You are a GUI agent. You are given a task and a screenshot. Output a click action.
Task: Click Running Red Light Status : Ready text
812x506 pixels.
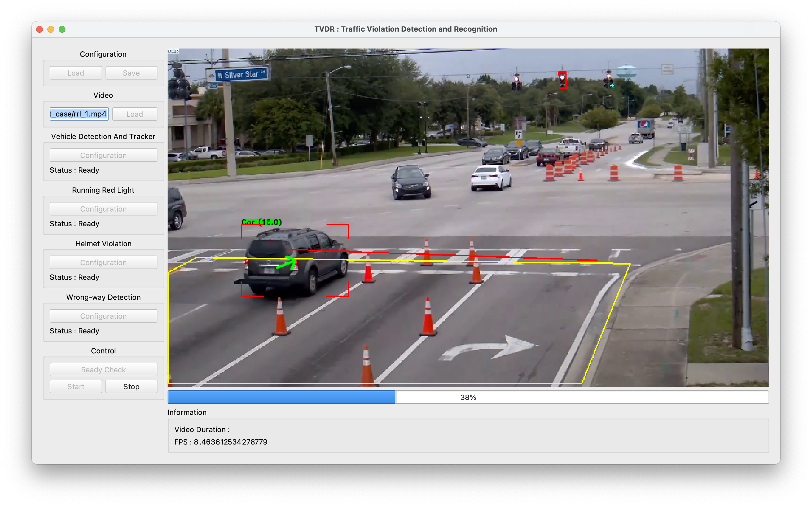(x=74, y=224)
